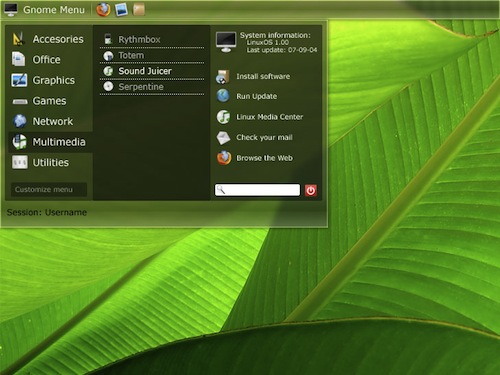Select the Multimedia label

tap(59, 142)
